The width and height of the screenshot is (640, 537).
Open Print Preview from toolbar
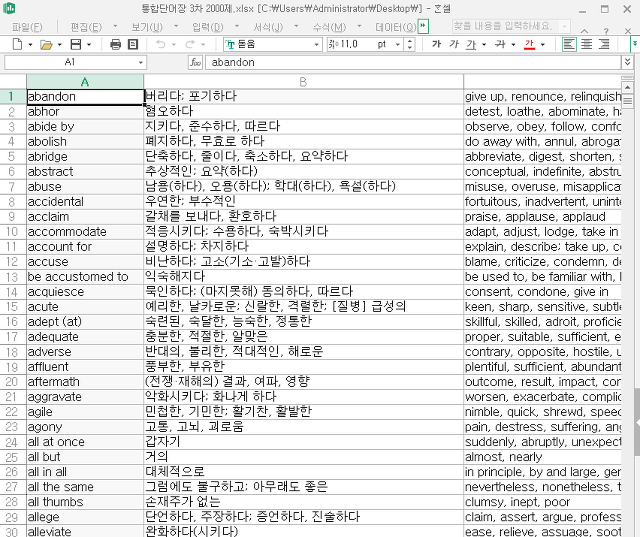(134, 45)
